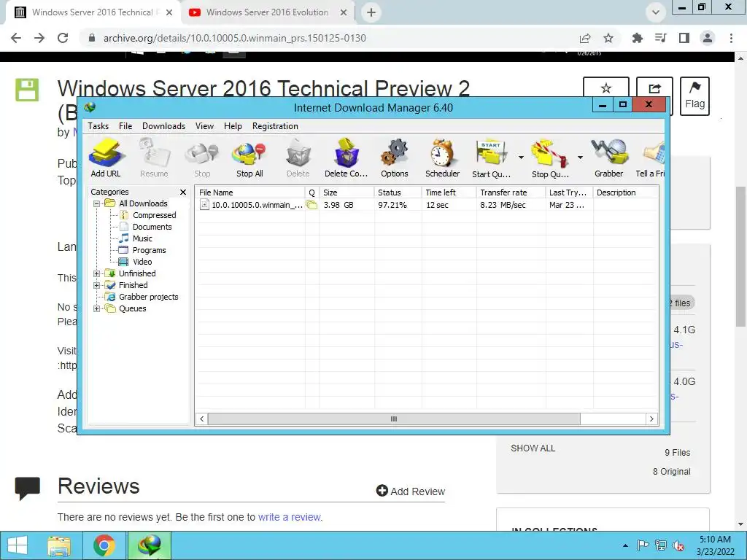Open Chrome extensions puzzle icon

[638, 38]
